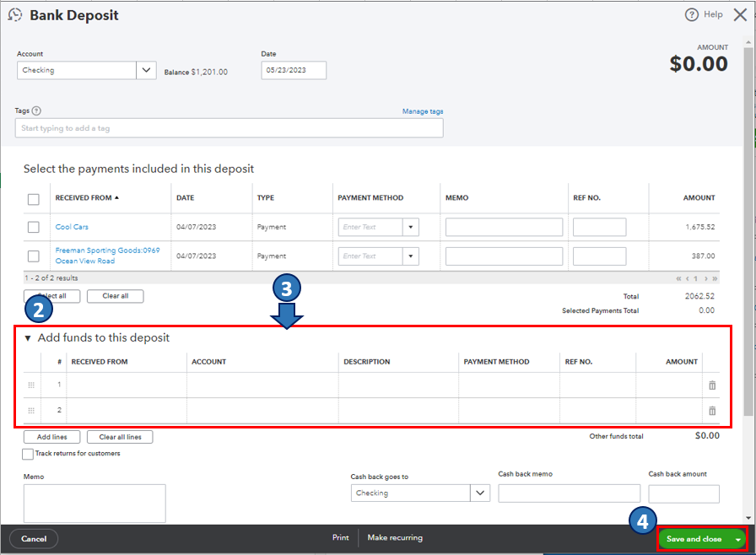The image size is (756, 555).
Task: Delete line 2 with trash icon
Action: tap(712, 411)
